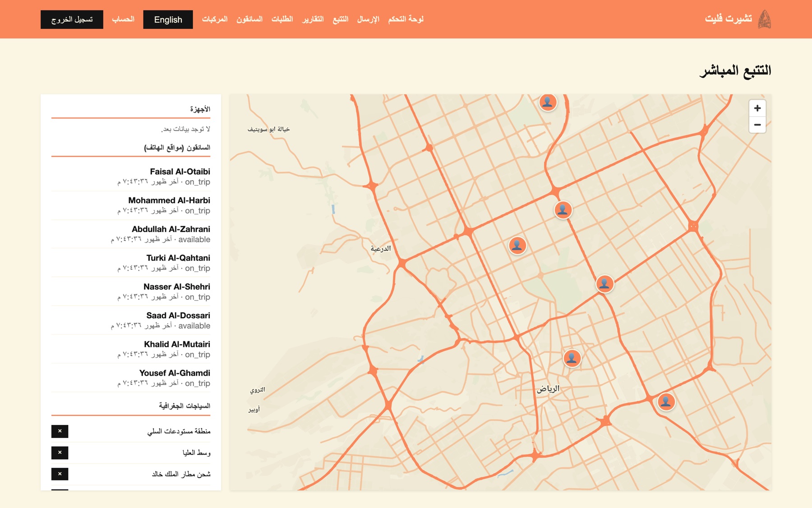Screen dimensions: 812x508
Task: Select driver Nasser Al-Shehri
Action: tap(131, 292)
